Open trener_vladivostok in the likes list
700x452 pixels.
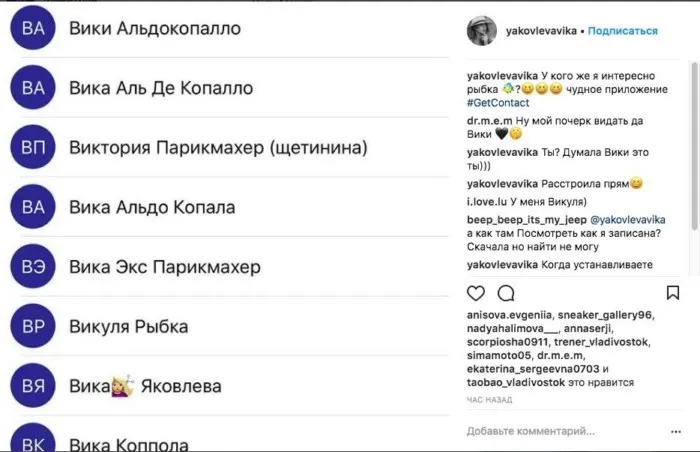coord(607,340)
